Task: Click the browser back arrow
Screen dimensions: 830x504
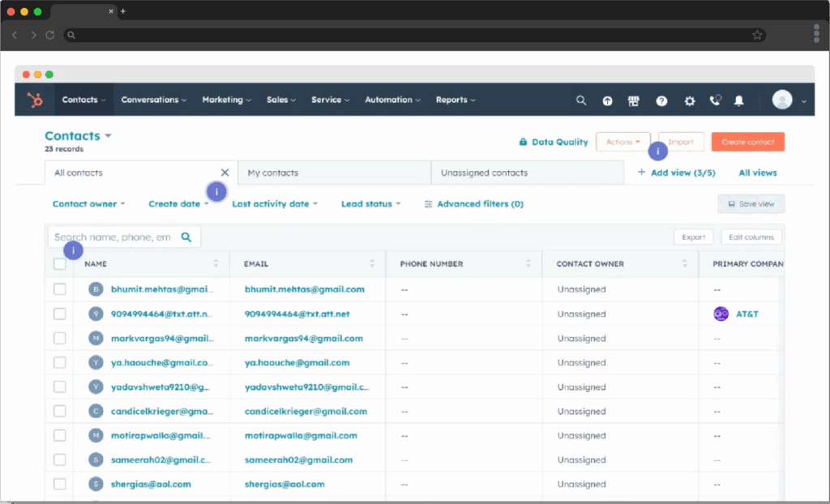Action: [15, 35]
